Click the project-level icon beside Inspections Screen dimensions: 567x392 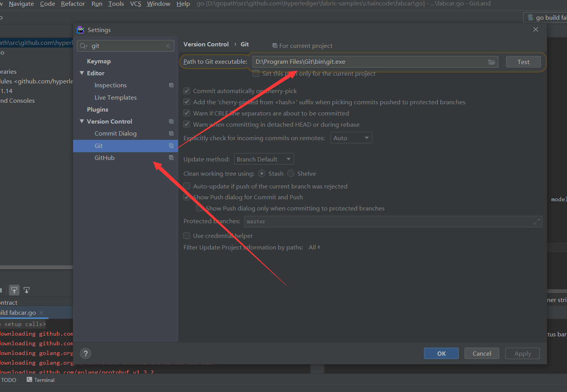coord(171,85)
